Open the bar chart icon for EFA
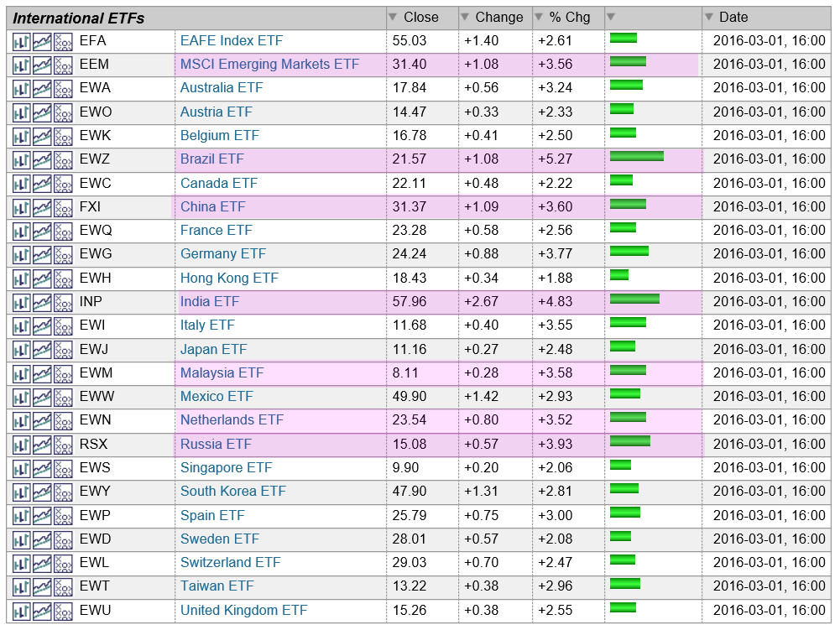Image resolution: width=840 pixels, height=630 pixels. click(x=22, y=41)
